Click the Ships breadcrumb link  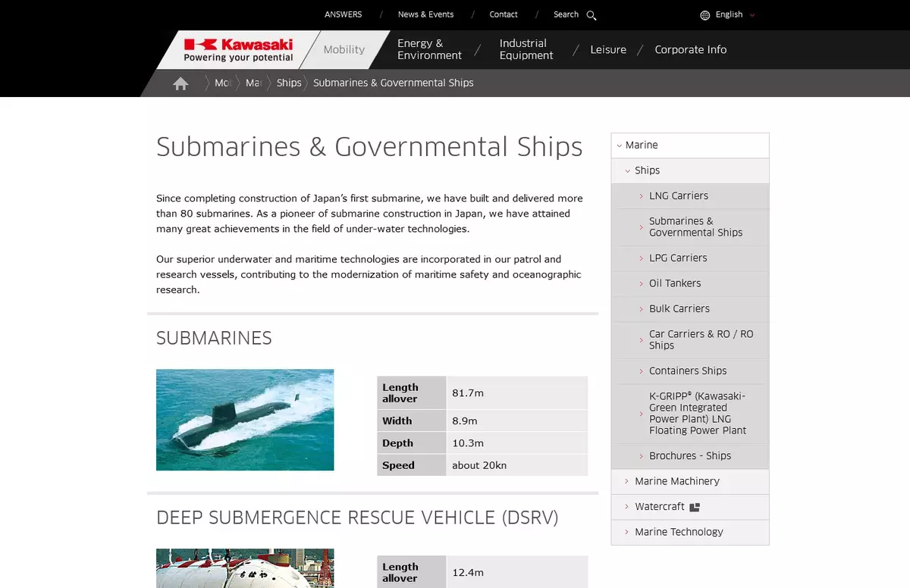click(x=289, y=83)
